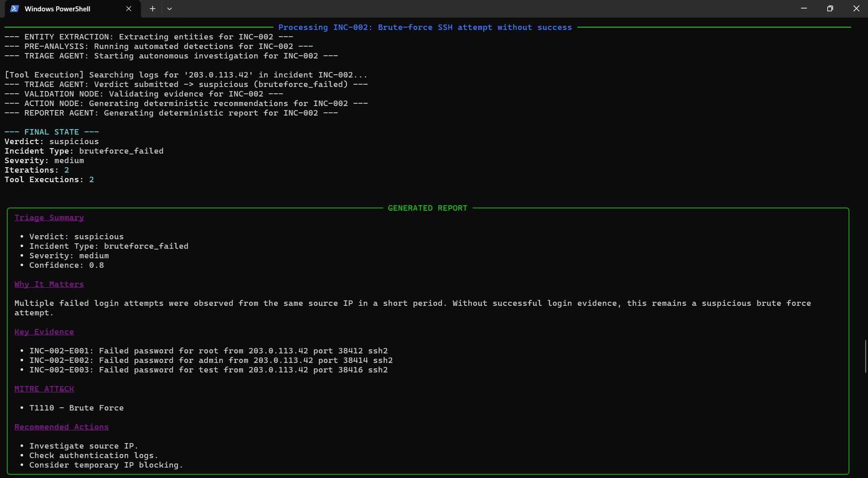This screenshot has height=478, width=868.
Task: Click the TRIAGE AGENT starting investigation line
Action: 171,56
